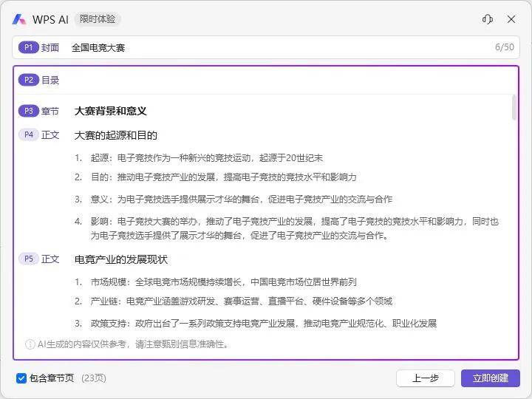Image resolution: width=532 pixels, height=399 pixels.
Task: Click the outline vertical scrollbar thumb
Action: point(514,106)
